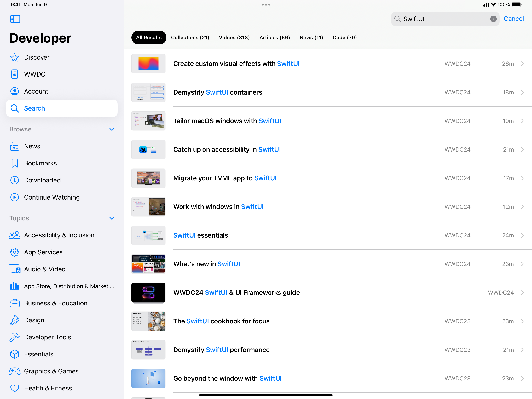Viewport: 532px width, 399px height.
Task: Open the Design brush icon topic
Action: pos(14,320)
